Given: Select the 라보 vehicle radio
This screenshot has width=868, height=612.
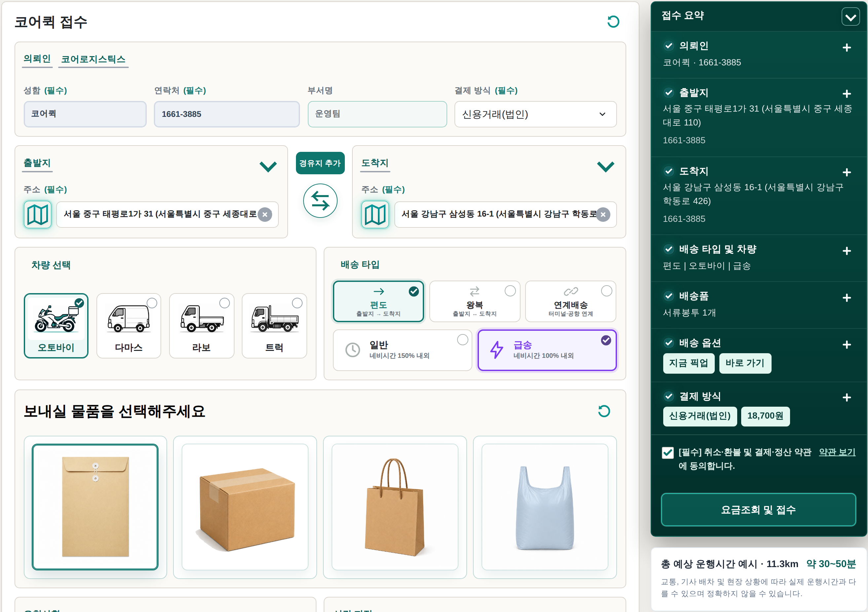Looking at the screenshot, I should tap(225, 303).
